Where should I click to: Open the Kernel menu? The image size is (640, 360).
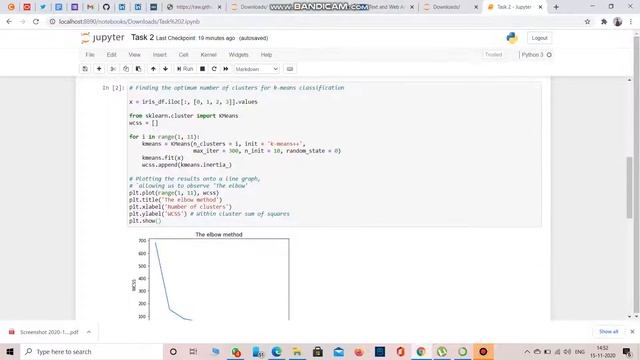click(208, 55)
